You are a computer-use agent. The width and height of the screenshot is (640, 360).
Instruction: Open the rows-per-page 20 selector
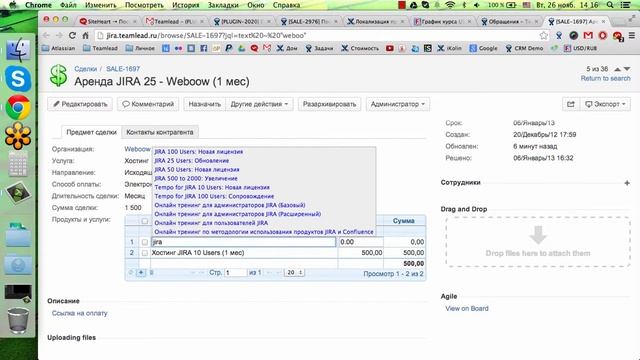(x=294, y=272)
